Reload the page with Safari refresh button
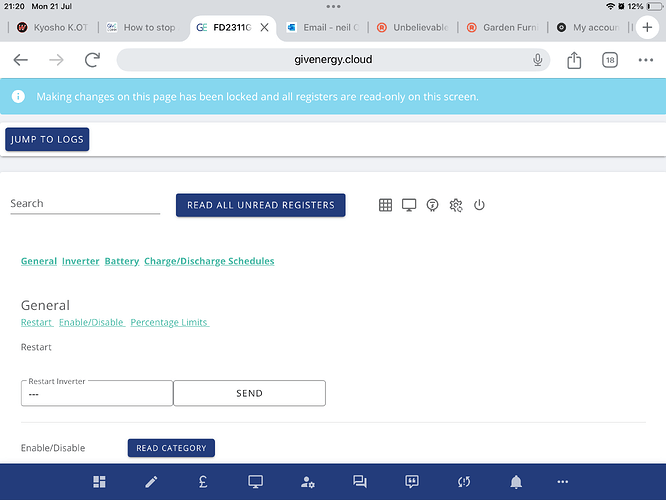 tap(92, 60)
